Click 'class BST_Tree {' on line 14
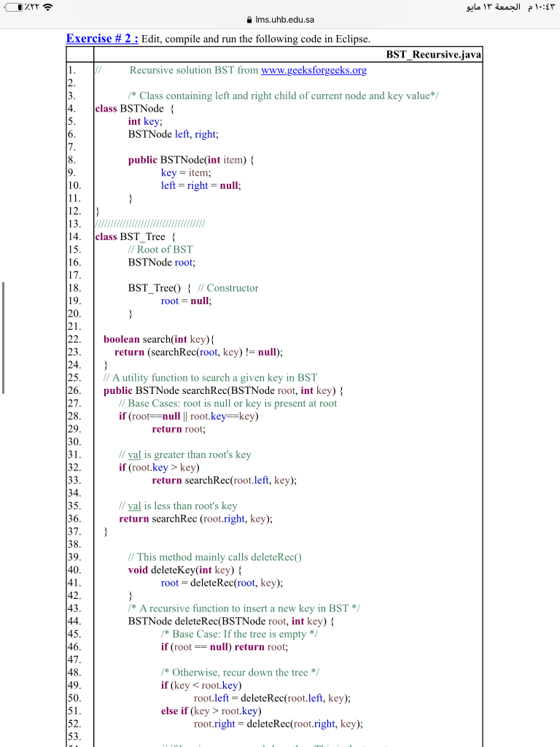This screenshot has height=747, width=560. click(135, 237)
